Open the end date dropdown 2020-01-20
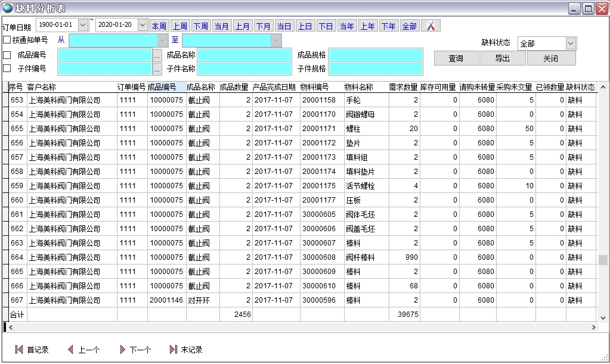The width and height of the screenshot is (610, 364). [143, 25]
